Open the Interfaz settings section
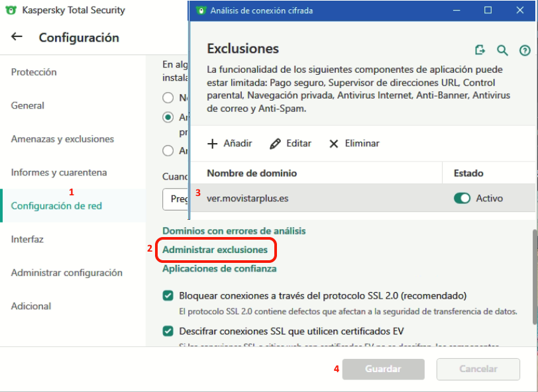 tap(27, 239)
